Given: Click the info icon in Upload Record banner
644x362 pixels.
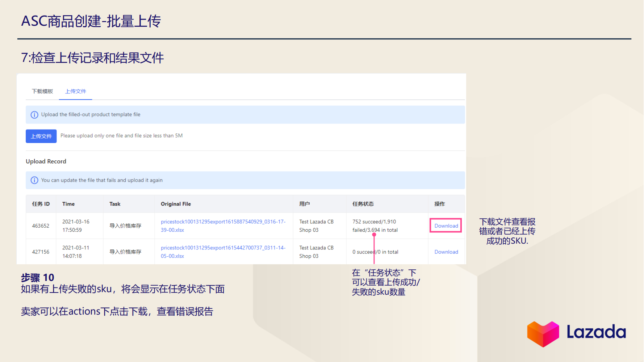Looking at the screenshot, I should (34, 180).
